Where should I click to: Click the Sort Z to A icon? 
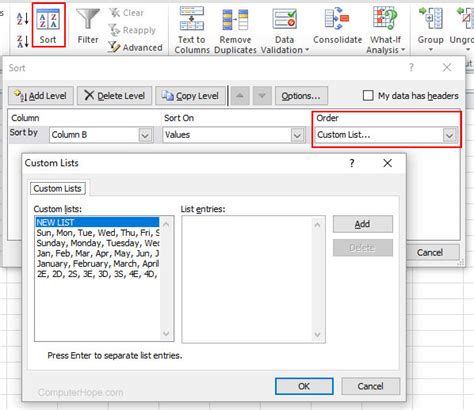pos(23,41)
